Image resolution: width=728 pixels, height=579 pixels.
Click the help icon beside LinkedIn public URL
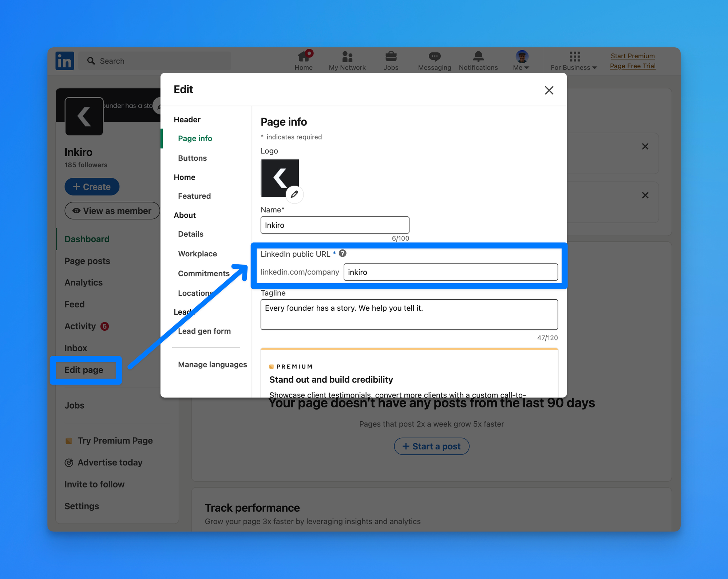[x=343, y=253]
